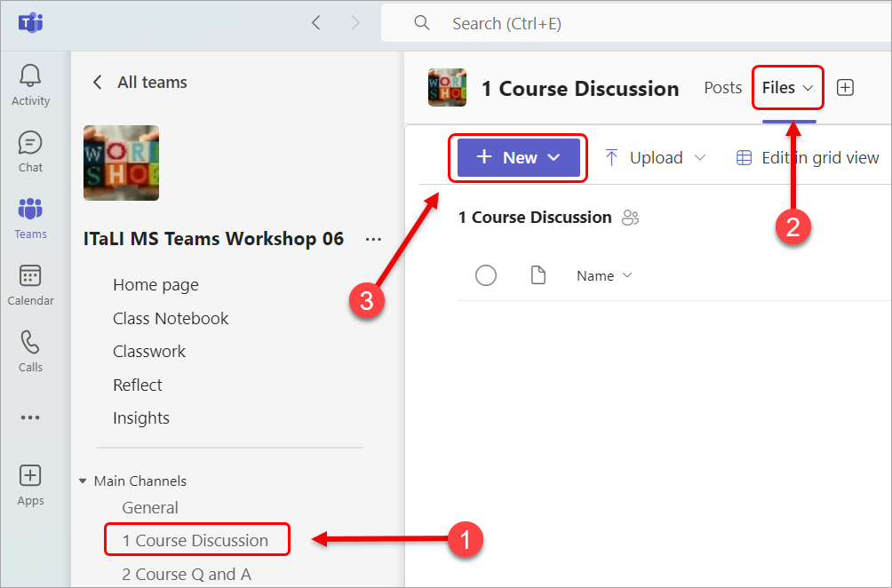Image resolution: width=892 pixels, height=588 pixels.
Task: Select the file row checkbox circle
Action: 486,275
